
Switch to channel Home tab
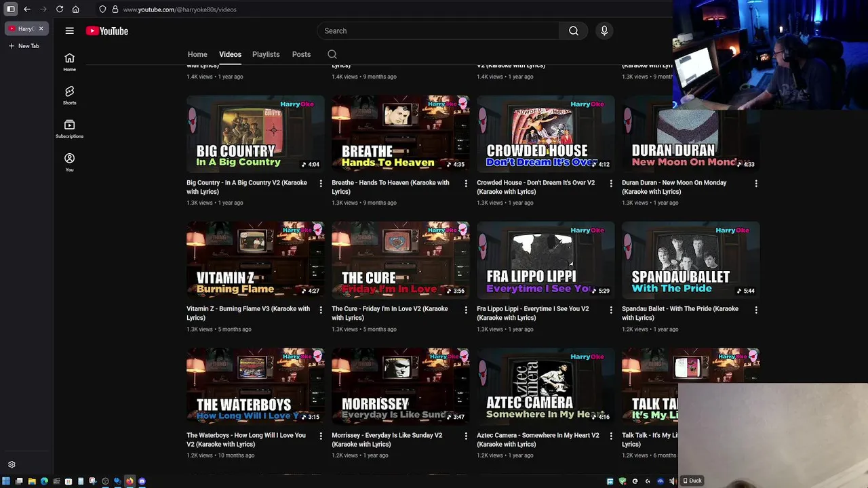click(x=197, y=54)
